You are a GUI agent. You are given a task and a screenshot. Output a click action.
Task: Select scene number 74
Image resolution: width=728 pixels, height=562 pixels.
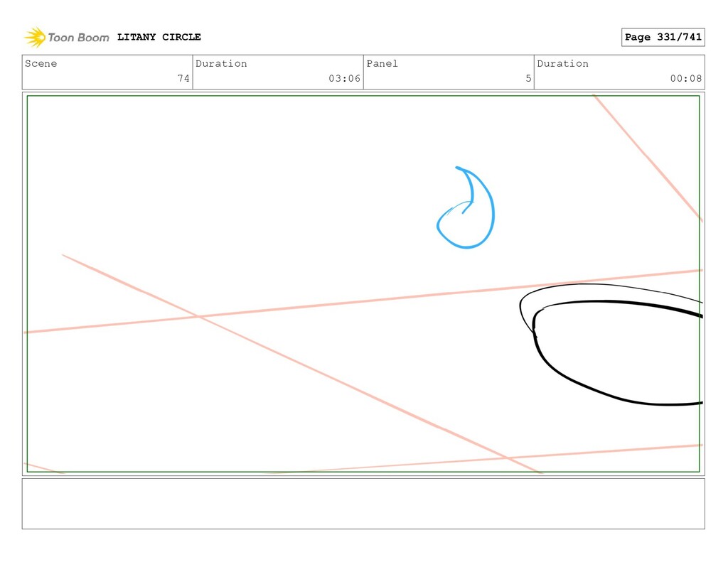183,78
